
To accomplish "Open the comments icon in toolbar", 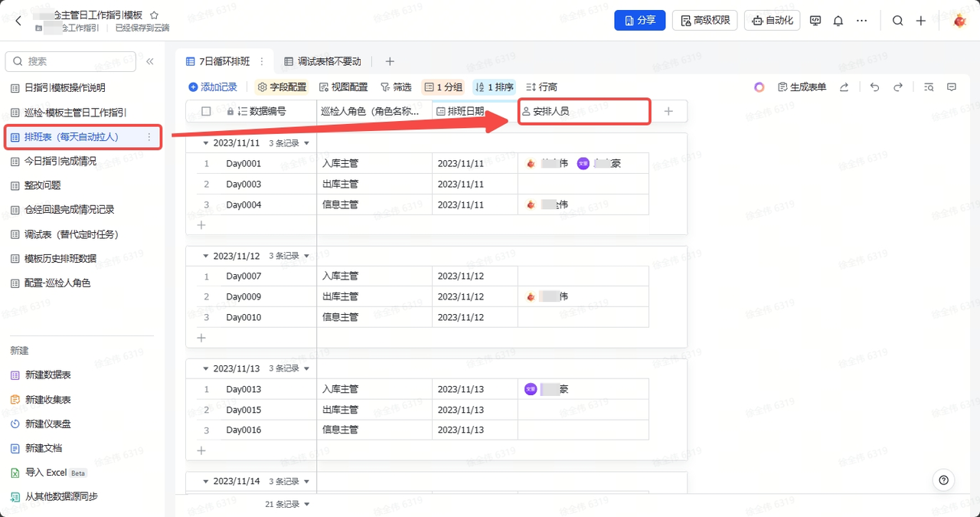I will coord(952,87).
